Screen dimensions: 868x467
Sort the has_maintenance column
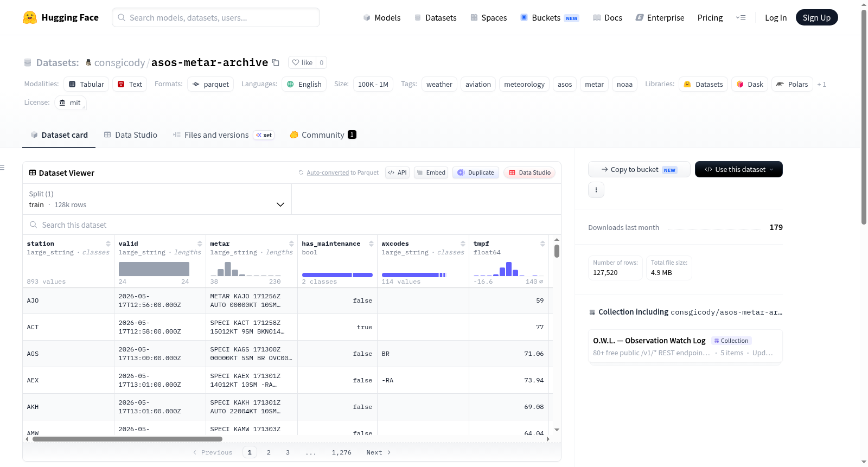click(x=371, y=244)
